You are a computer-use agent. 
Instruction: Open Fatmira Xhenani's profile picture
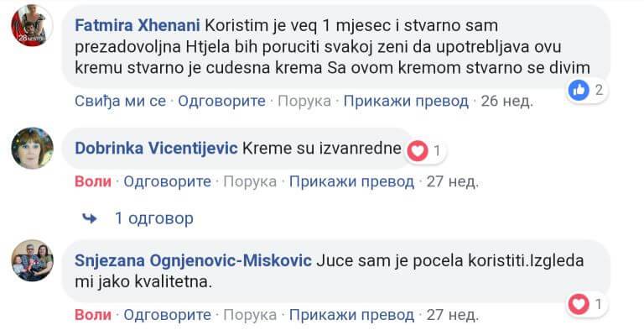pyautogui.click(x=32, y=25)
